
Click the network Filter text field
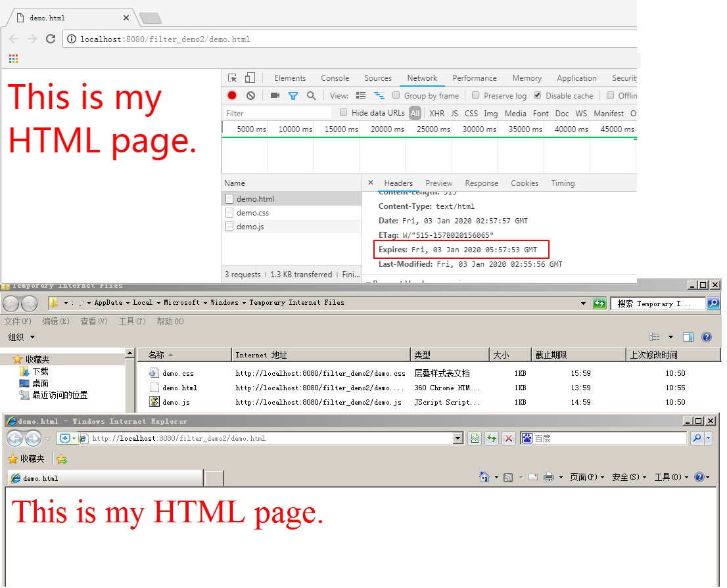[x=277, y=113]
